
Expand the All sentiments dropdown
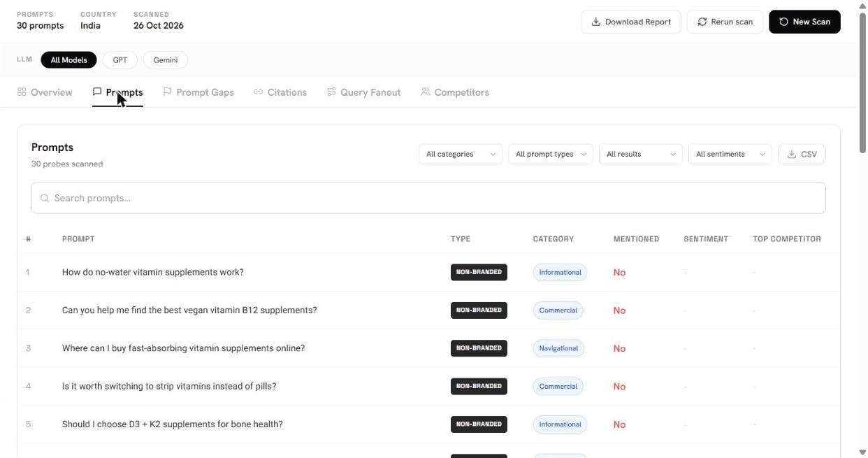(730, 154)
